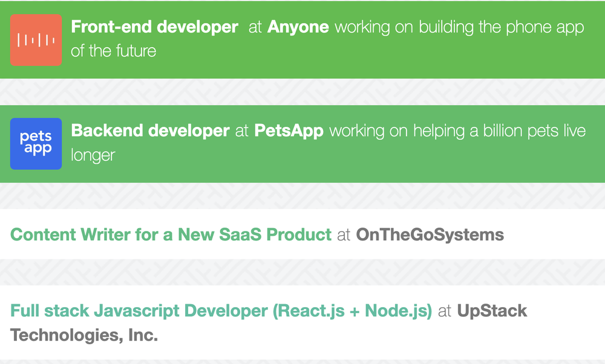Click "at" before UpStack
This screenshot has height=364, width=605.
pyautogui.click(x=445, y=311)
